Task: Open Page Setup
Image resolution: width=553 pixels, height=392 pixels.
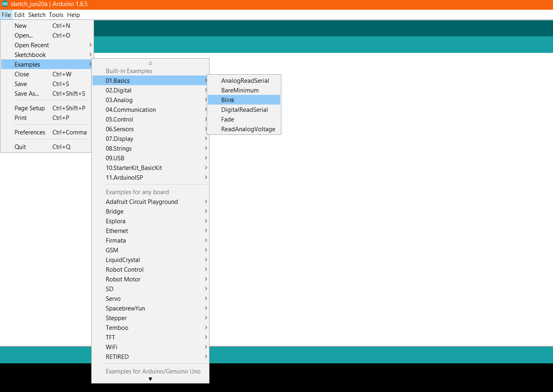Action: [x=47, y=108]
